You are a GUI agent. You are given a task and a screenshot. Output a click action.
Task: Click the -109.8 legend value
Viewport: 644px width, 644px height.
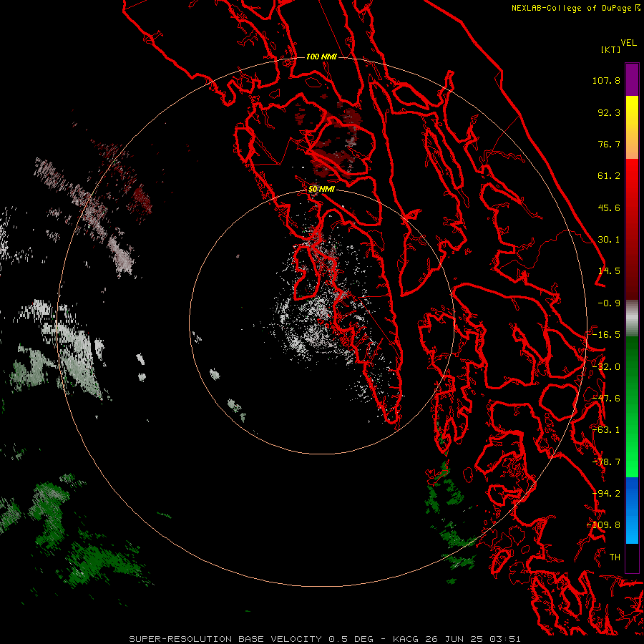click(x=604, y=525)
